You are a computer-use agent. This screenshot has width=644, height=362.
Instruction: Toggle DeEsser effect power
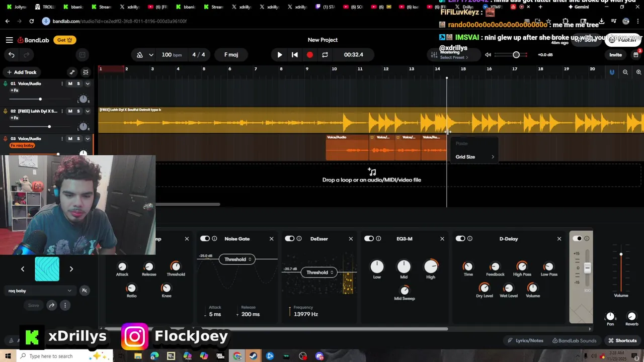click(x=289, y=239)
